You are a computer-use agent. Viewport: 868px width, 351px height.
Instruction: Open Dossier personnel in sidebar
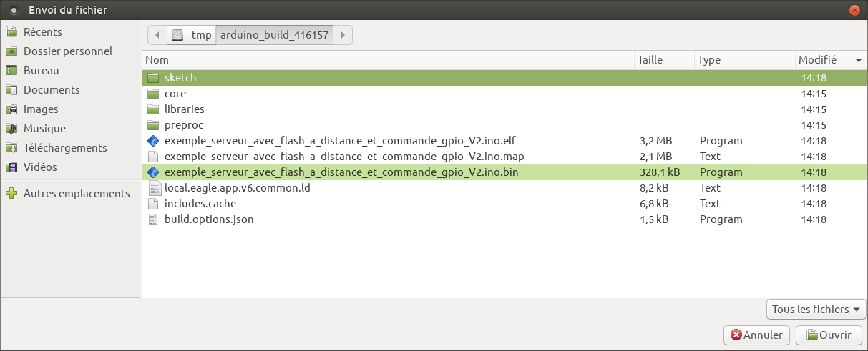coord(67,51)
